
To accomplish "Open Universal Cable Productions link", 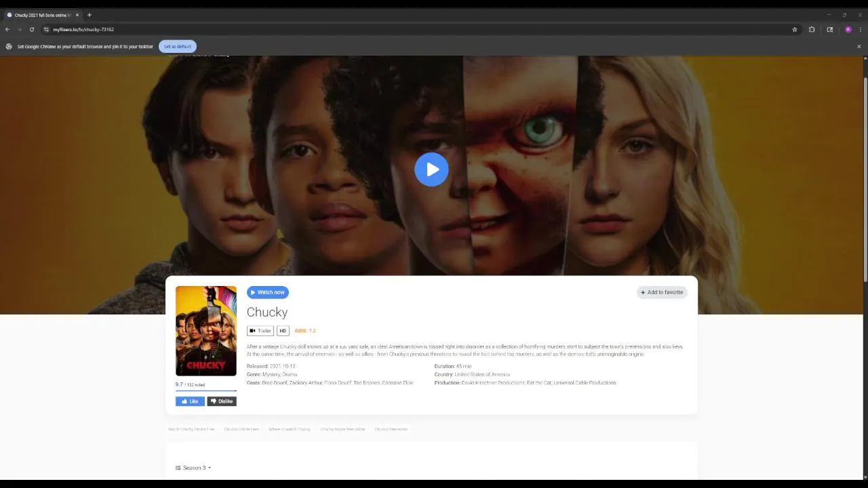I will (585, 383).
